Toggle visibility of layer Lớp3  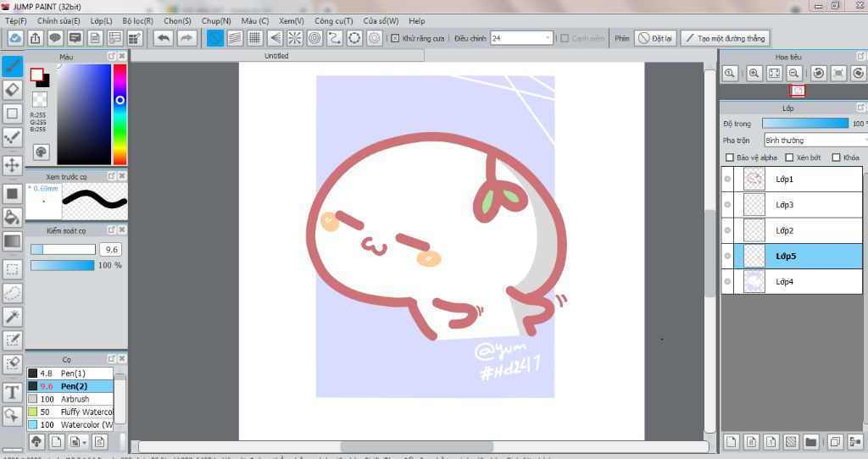727,205
